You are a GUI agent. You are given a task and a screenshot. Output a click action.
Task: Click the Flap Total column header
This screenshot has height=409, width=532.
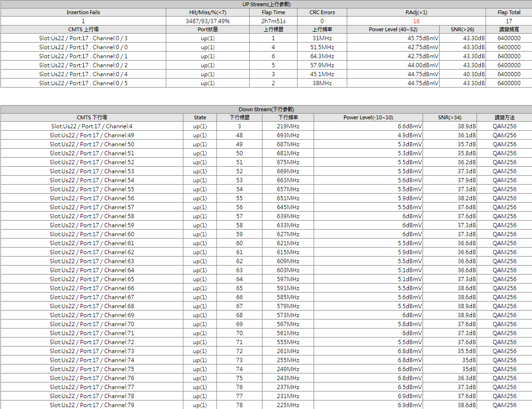coord(509,12)
